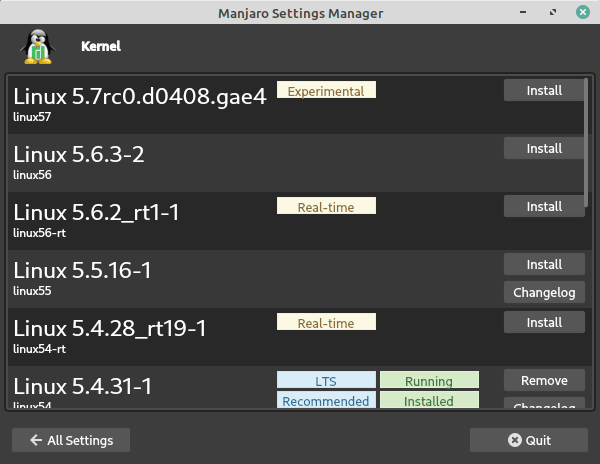Click the LTS badge on Linux 5.4.31-1
This screenshot has height=464, width=600.
tap(326, 380)
